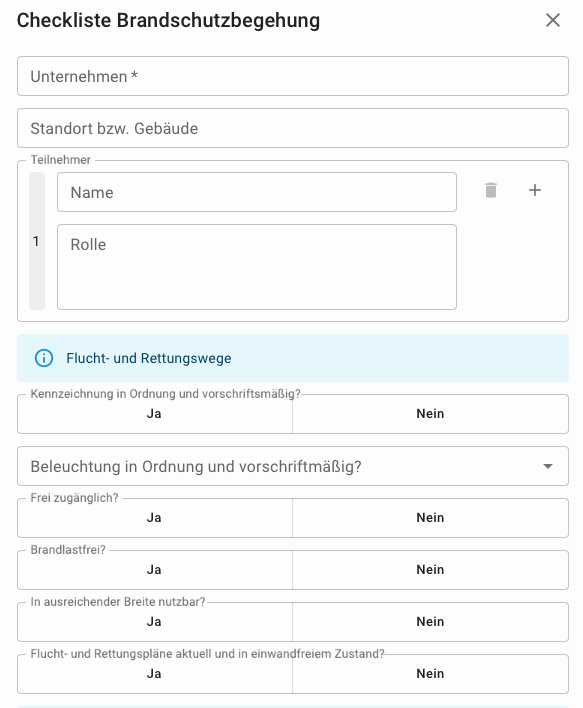Choose Ja for Frei zugänglich
The width and height of the screenshot is (583, 708).
point(155,518)
